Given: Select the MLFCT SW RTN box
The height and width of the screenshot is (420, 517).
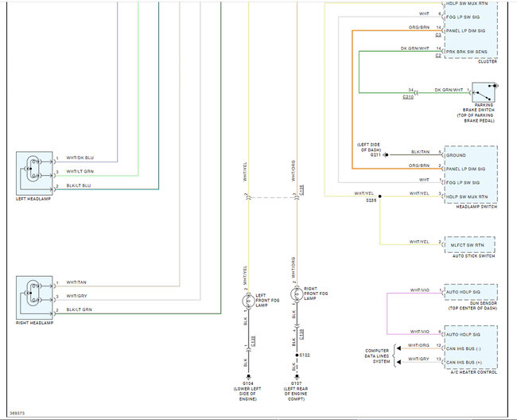Looking at the screenshot, I should click(470, 245).
